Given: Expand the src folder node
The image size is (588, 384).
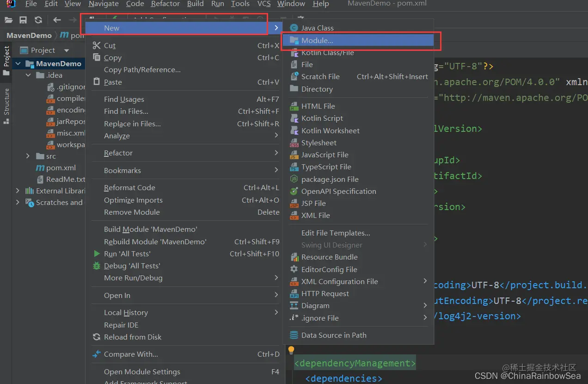Looking at the screenshot, I should coord(29,156).
